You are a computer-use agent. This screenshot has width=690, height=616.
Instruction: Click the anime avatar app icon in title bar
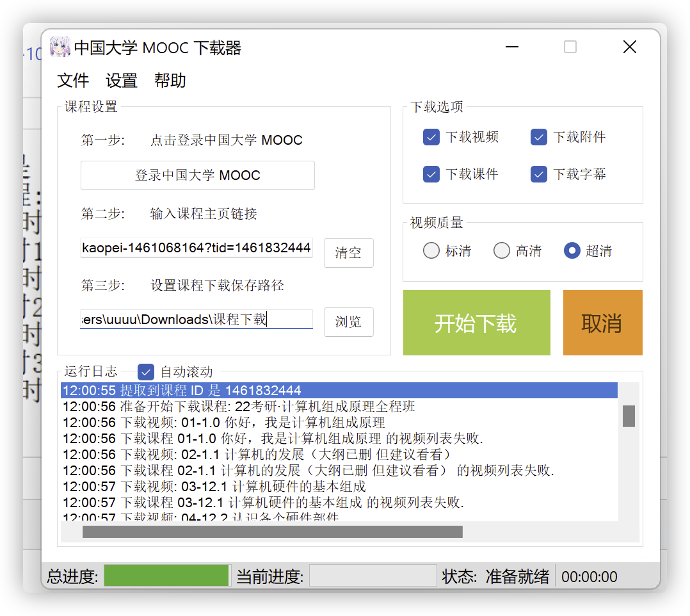pyautogui.click(x=60, y=47)
